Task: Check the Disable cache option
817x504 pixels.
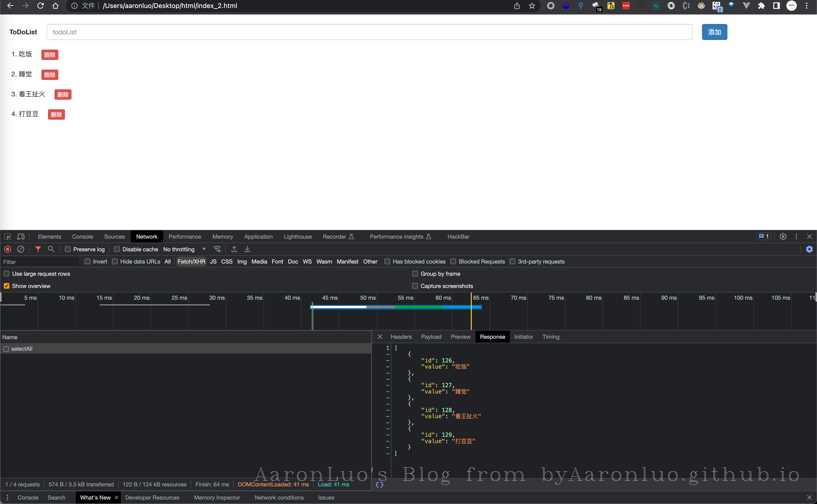Action: click(117, 249)
